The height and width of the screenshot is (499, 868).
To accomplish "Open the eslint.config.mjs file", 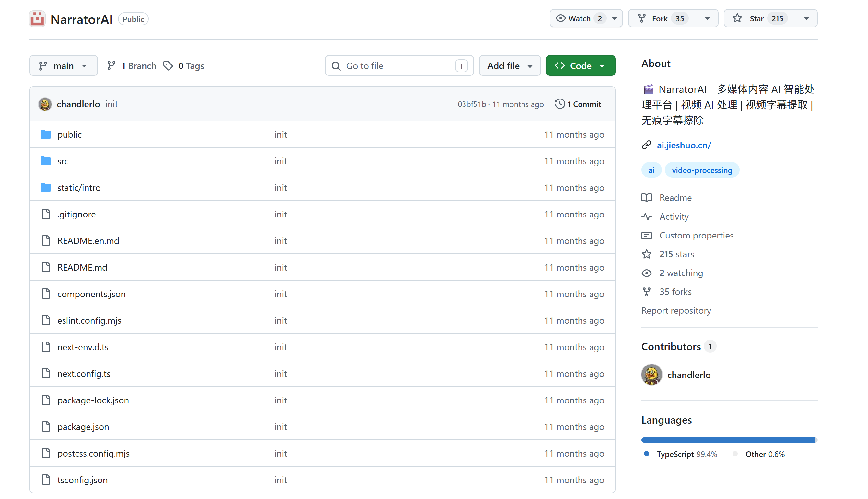I will (89, 320).
